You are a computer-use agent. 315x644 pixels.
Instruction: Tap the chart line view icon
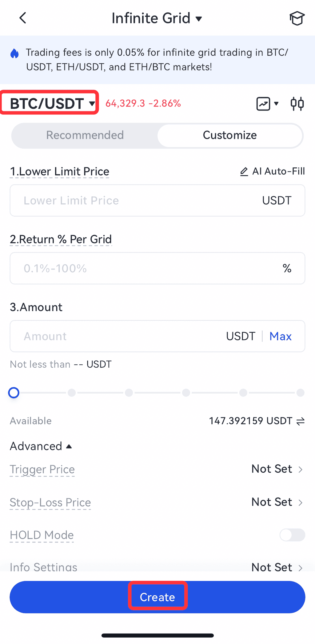point(264,104)
